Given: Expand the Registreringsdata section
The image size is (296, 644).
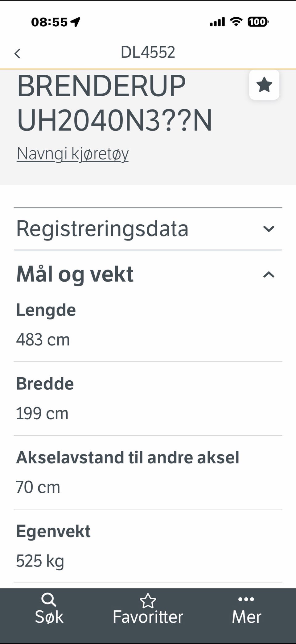Looking at the screenshot, I should [x=148, y=229].
